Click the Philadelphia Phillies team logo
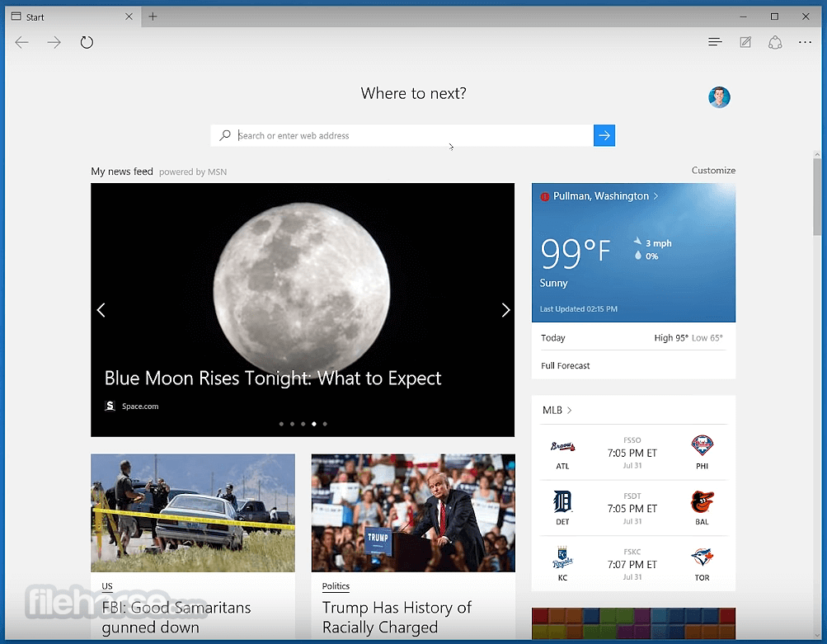The width and height of the screenshot is (827, 644). coord(702,445)
